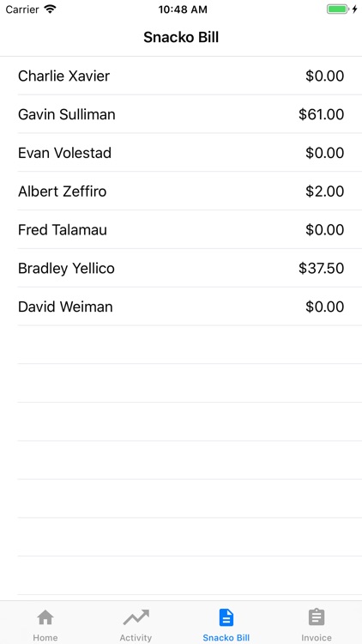
Task: Open the Invoice clipboard icon
Action: 317,617
